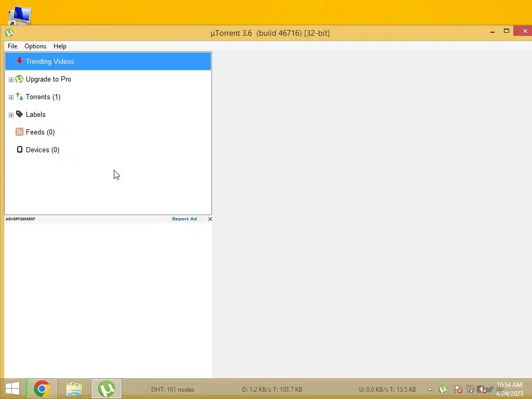This screenshot has height=399, width=532.
Task: Click the network tray icon
Action: click(x=470, y=389)
